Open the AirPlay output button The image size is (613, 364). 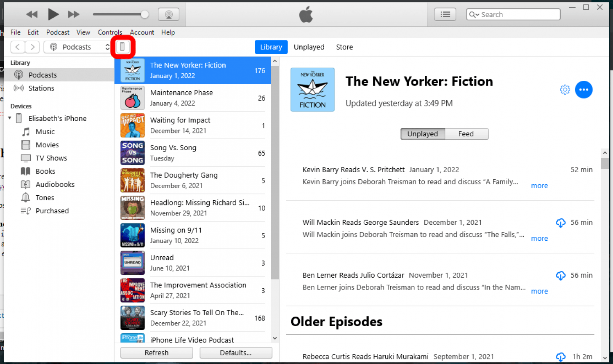click(168, 14)
